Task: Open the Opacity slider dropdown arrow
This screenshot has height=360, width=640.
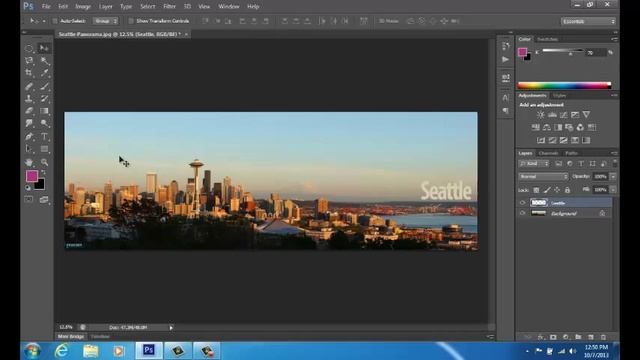Action: (x=613, y=176)
